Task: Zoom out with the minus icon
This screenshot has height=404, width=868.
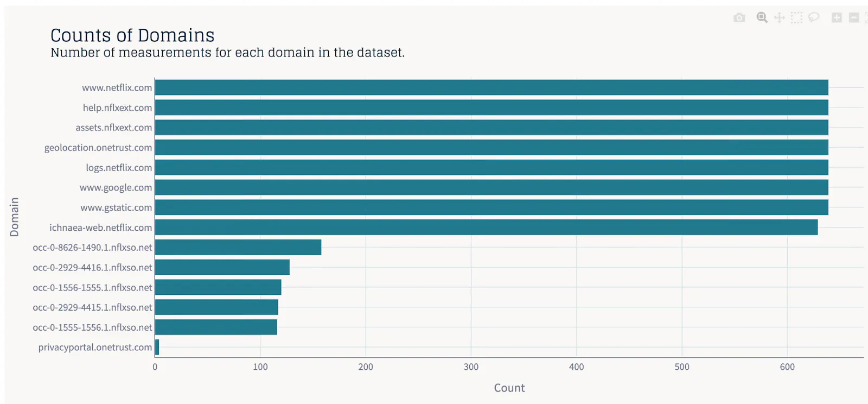Action: [854, 18]
